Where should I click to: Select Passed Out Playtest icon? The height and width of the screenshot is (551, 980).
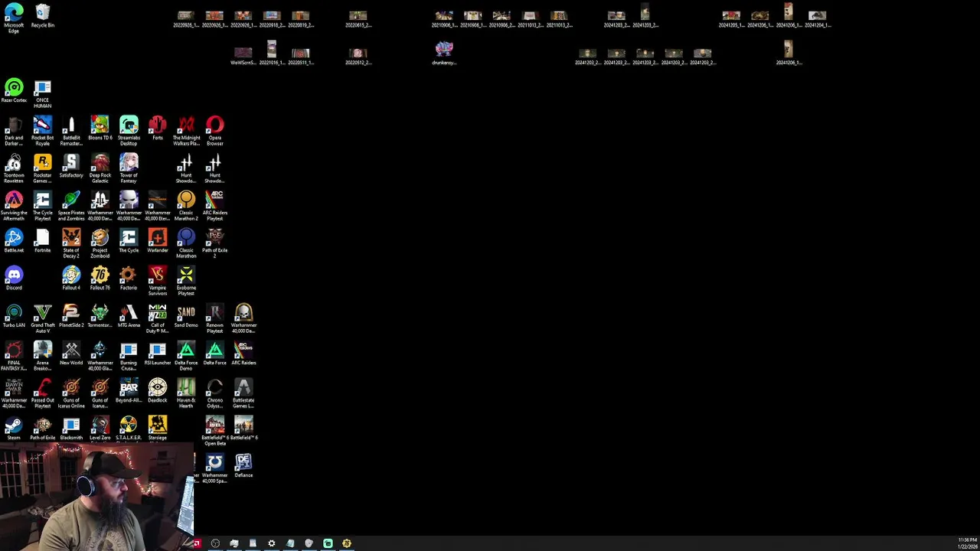tap(43, 393)
